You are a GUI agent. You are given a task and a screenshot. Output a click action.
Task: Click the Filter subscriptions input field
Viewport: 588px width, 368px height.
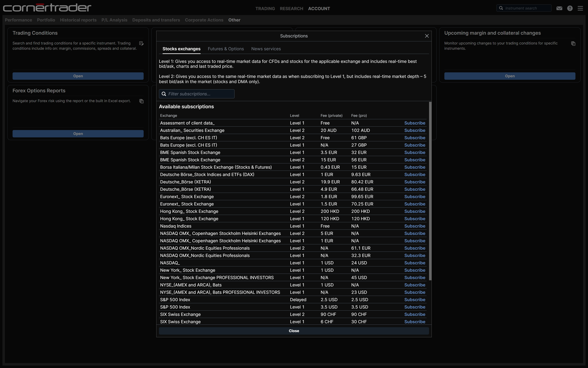[197, 94]
